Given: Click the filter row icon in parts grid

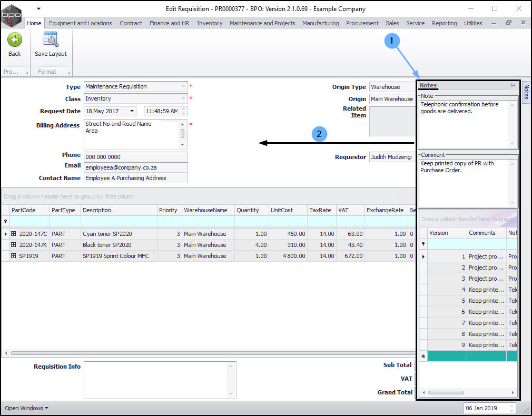Looking at the screenshot, I should [6, 222].
